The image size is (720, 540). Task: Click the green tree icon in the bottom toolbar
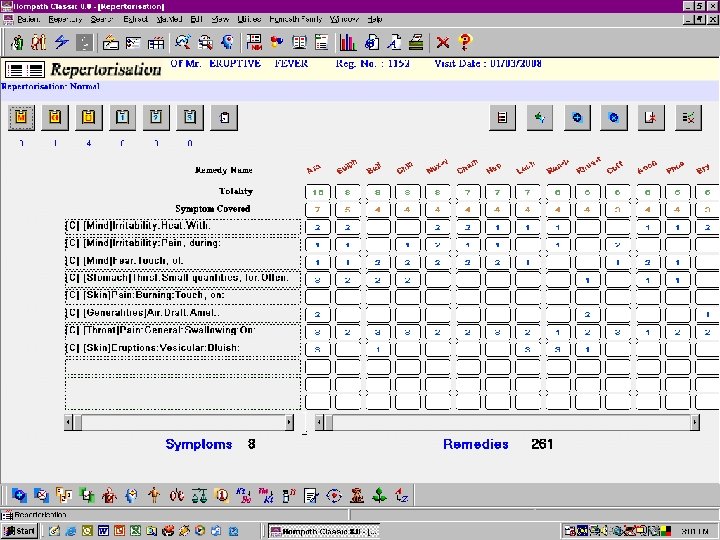tap(380, 495)
